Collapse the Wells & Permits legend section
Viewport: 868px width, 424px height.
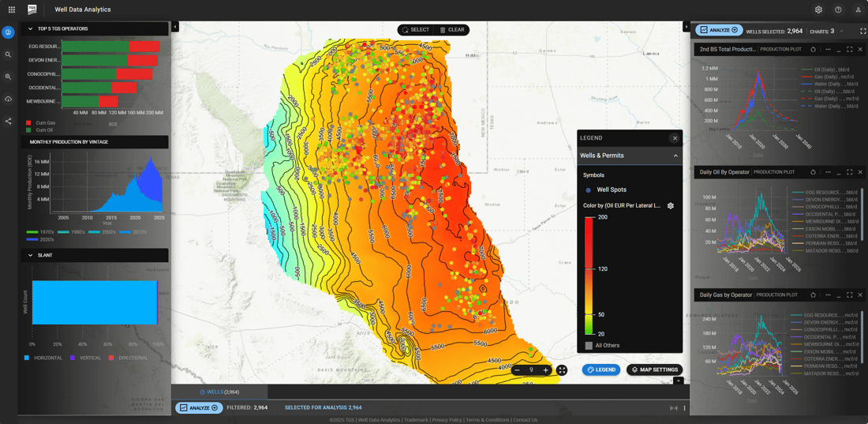675,156
